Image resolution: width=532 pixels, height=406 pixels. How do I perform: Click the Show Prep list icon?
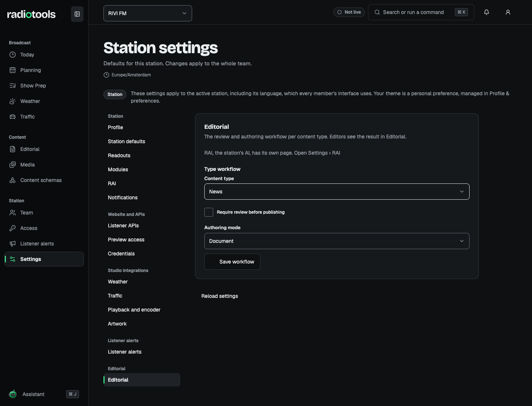[13, 86]
